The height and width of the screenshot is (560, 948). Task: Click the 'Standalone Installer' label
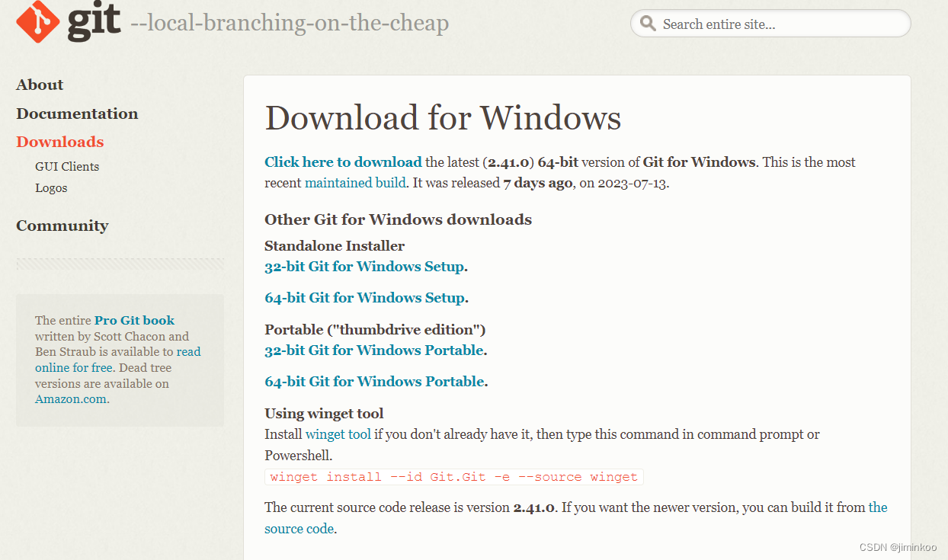pyautogui.click(x=335, y=245)
